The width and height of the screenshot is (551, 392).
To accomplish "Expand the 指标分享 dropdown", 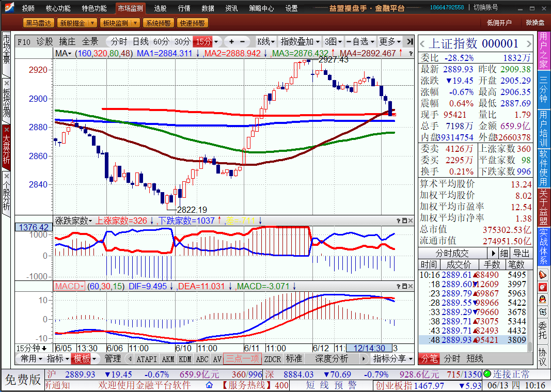I will point(392,358).
